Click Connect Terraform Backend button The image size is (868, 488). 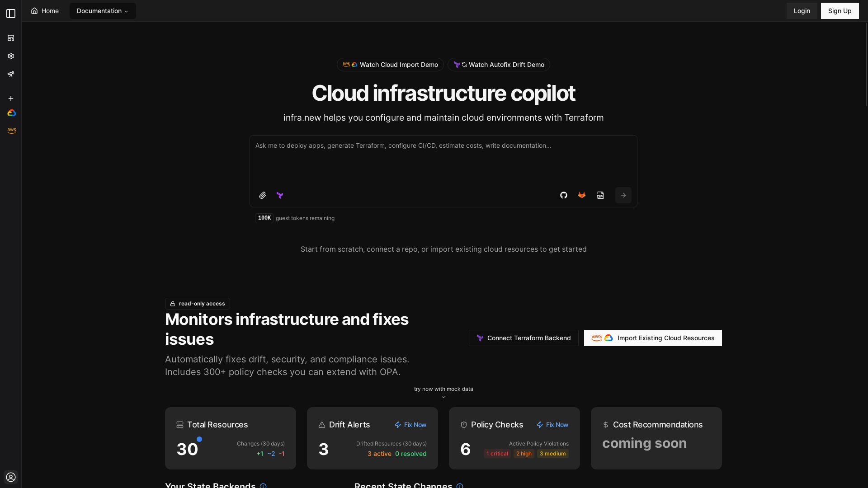pos(524,338)
